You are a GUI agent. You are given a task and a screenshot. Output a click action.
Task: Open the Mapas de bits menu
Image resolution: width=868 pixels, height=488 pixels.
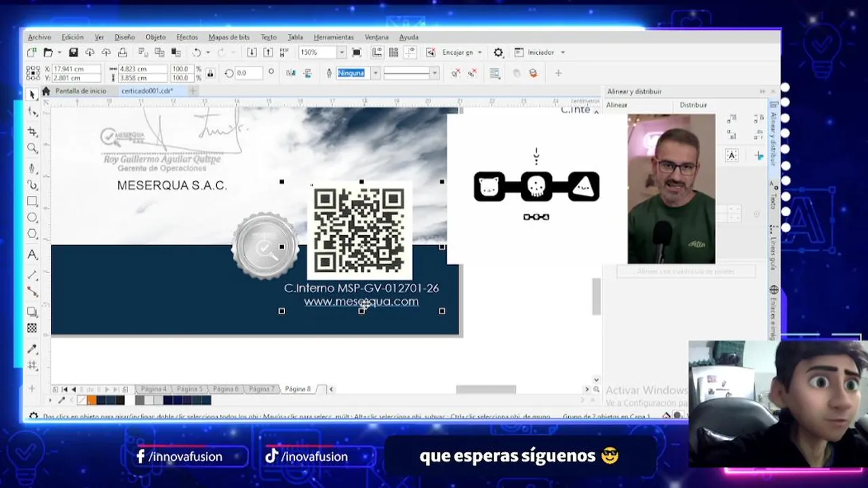(229, 37)
